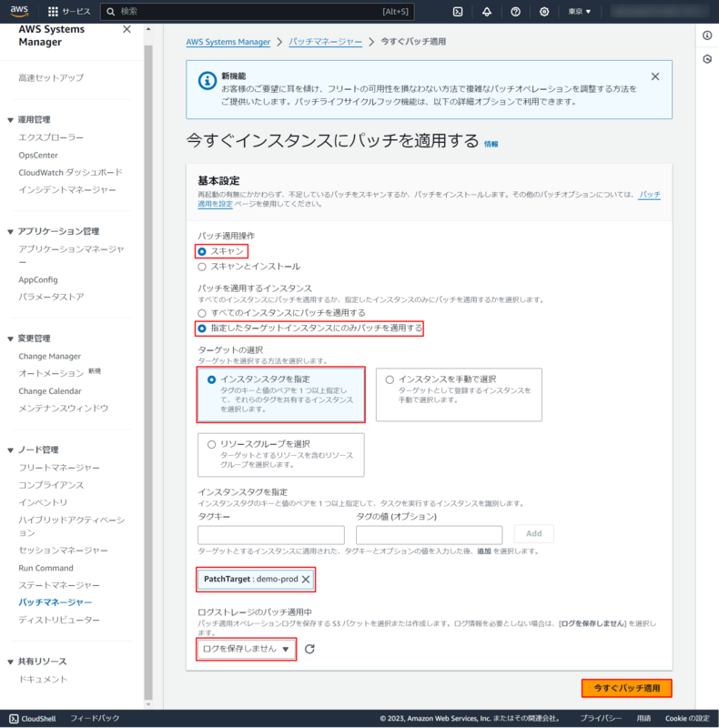Click the AWS logo home icon
The image size is (719, 728).
[19, 11]
